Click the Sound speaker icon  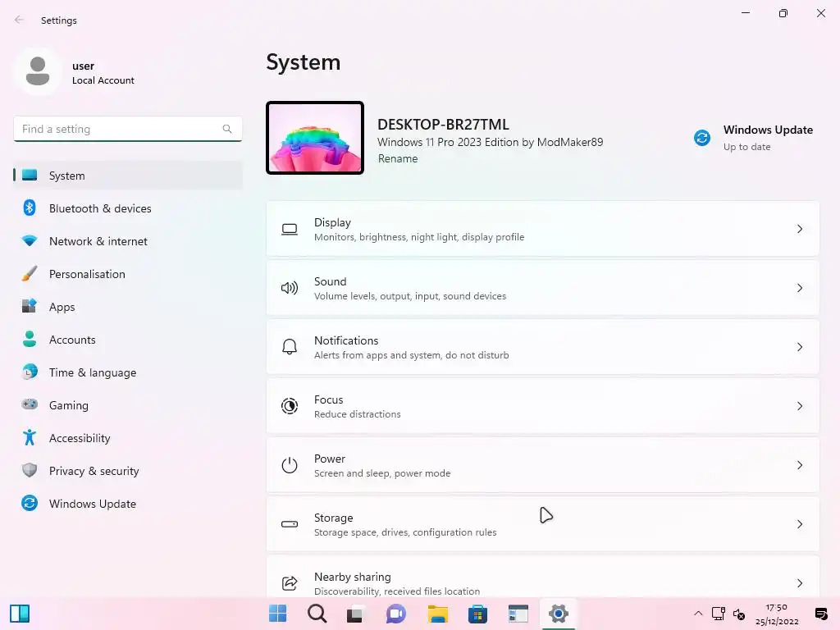[290, 288]
